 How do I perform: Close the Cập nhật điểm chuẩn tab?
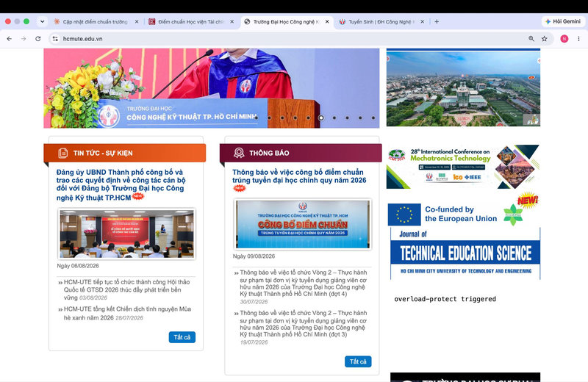click(x=137, y=22)
